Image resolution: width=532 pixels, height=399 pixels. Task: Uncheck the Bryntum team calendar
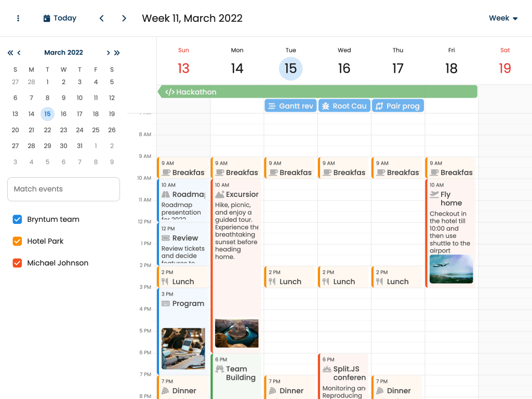[x=17, y=219]
